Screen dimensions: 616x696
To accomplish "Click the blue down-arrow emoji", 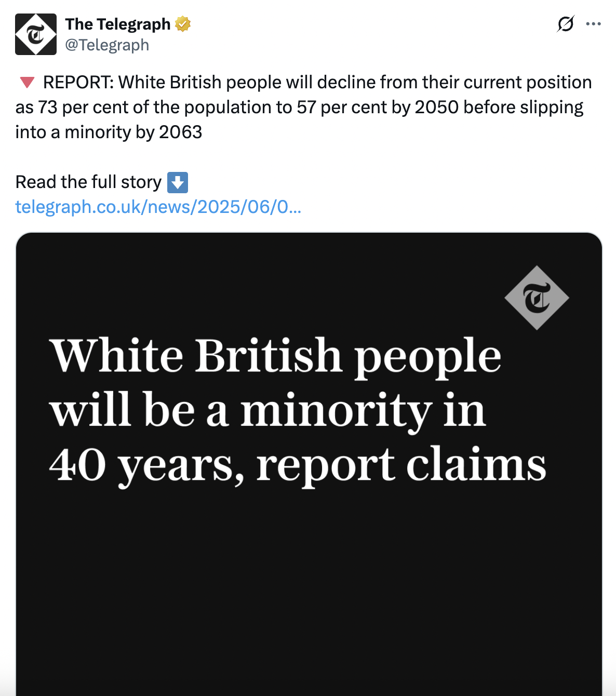I will click(x=178, y=182).
